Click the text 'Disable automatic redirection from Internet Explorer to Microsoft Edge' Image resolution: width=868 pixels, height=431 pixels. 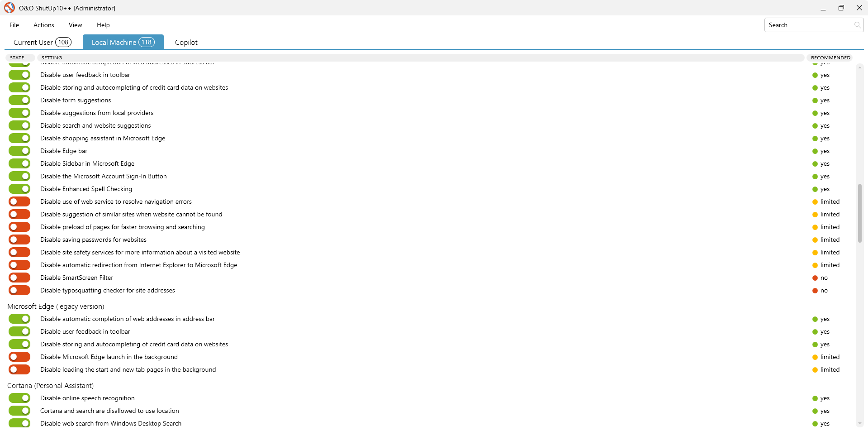click(139, 265)
